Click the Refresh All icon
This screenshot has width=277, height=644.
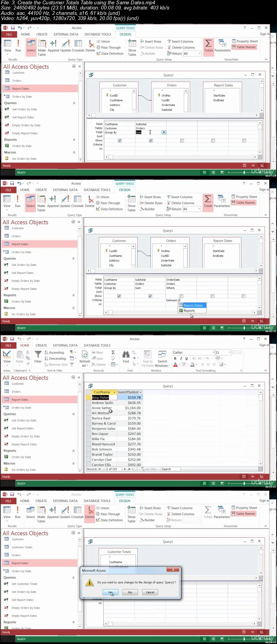tap(85, 354)
